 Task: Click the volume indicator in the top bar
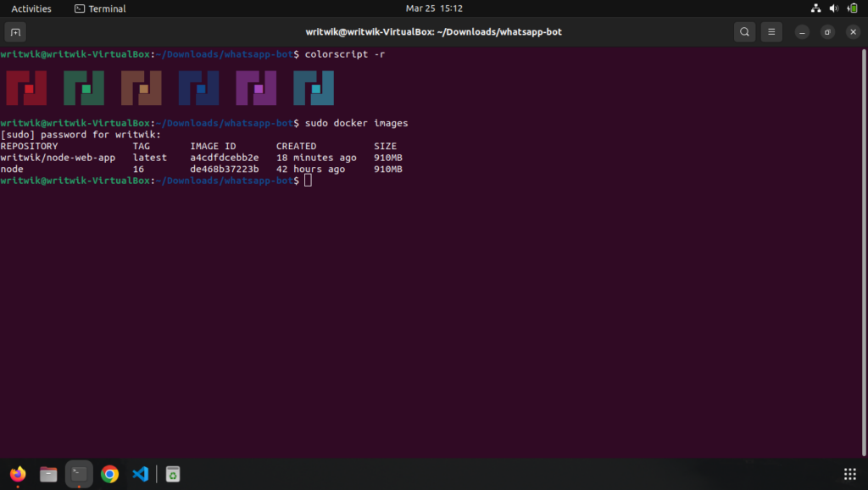click(832, 8)
